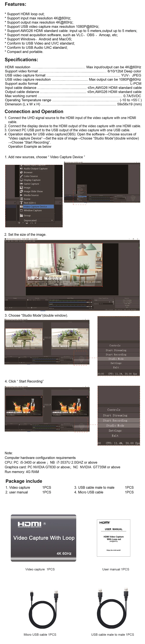Select Media Source play icon

click(x=21, y=195)
